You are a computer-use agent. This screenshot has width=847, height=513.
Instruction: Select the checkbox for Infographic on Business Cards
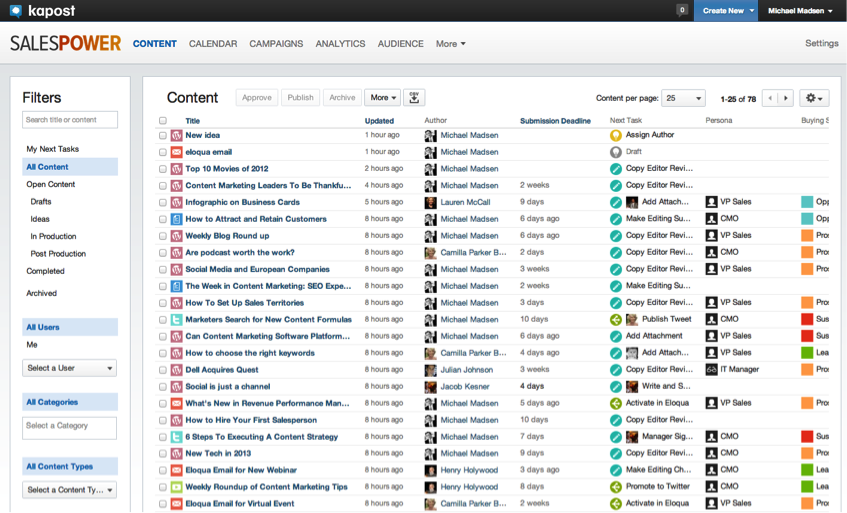point(163,202)
